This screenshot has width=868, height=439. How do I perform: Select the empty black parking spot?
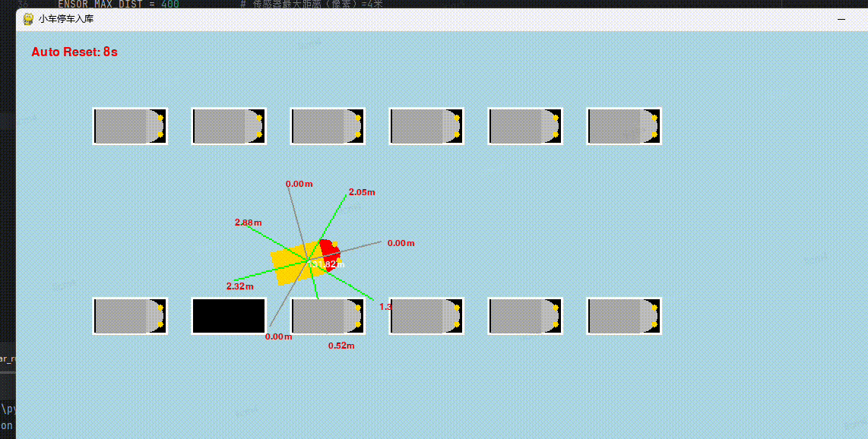point(230,316)
